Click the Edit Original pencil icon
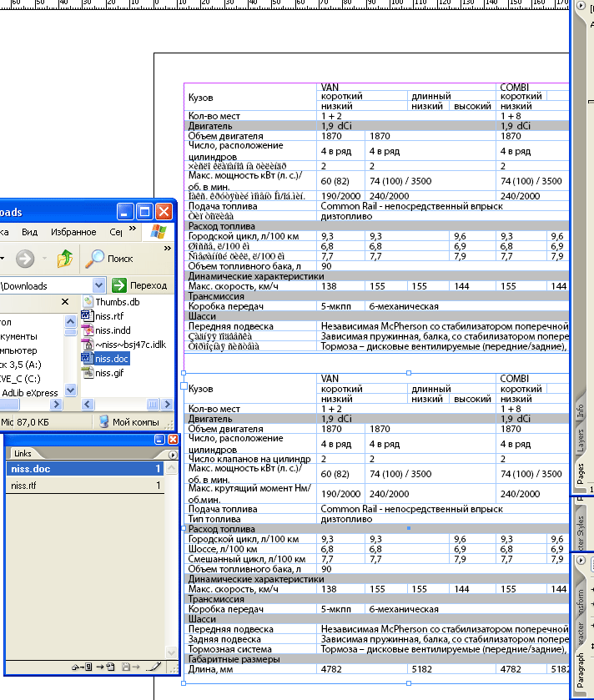The width and height of the screenshot is (594, 700). coord(154,667)
